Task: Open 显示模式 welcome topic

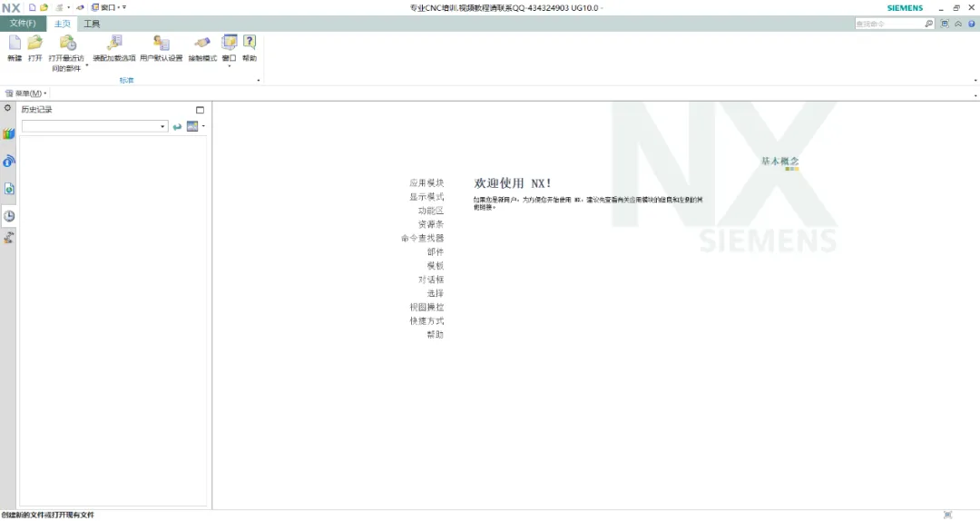Action: pos(426,196)
